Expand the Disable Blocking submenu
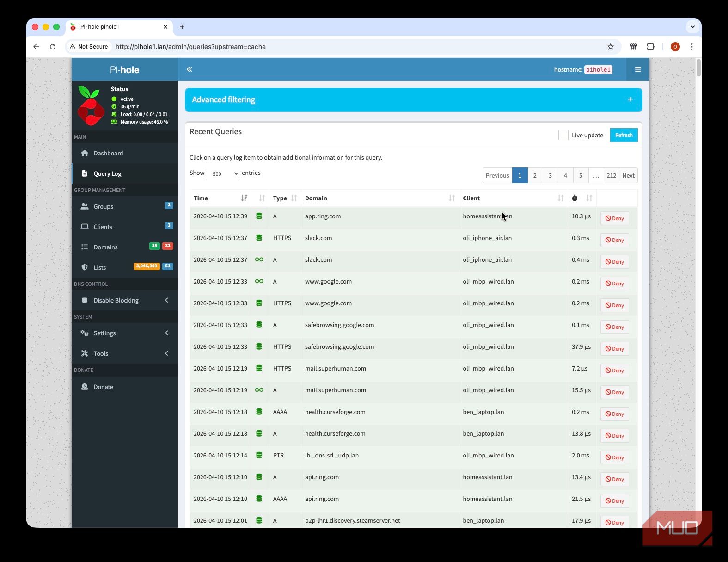 124,300
